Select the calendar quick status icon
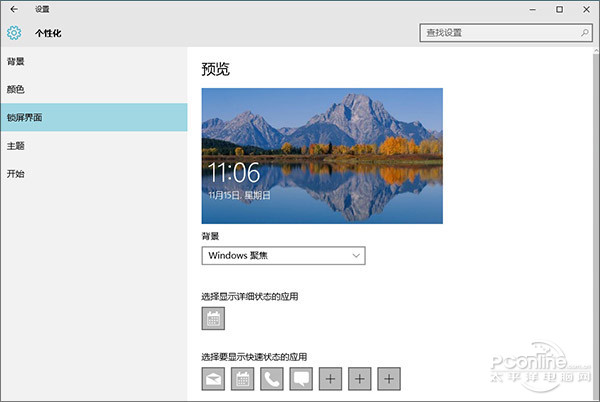The height and width of the screenshot is (402, 600). 243,379
